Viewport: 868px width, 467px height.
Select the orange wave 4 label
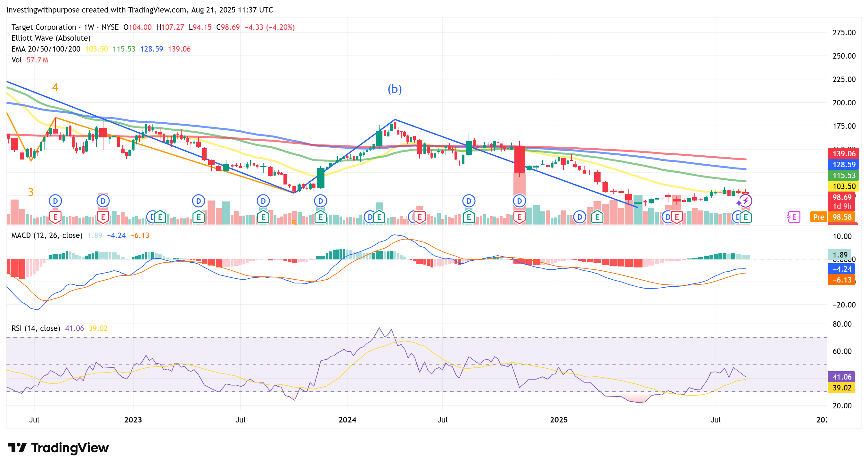point(55,87)
